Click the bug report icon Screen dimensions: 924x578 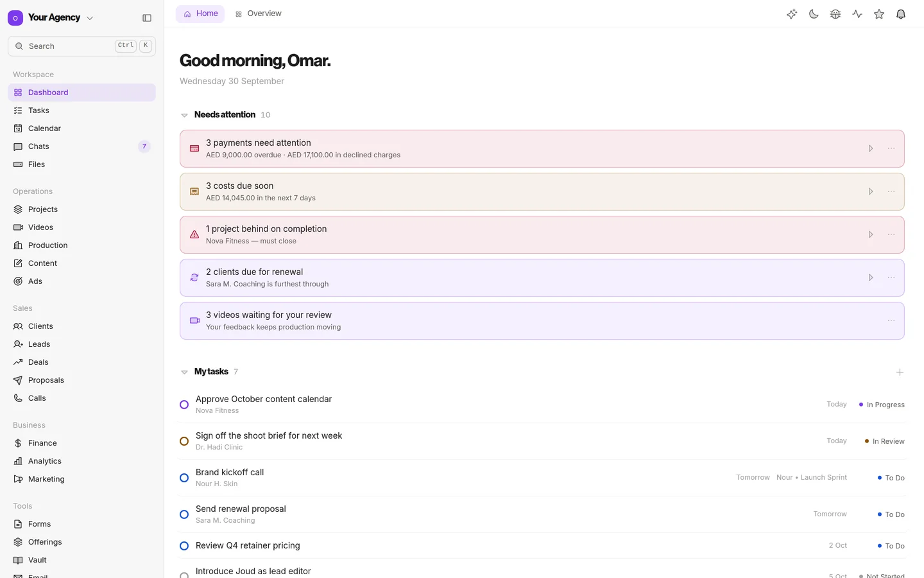click(835, 14)
